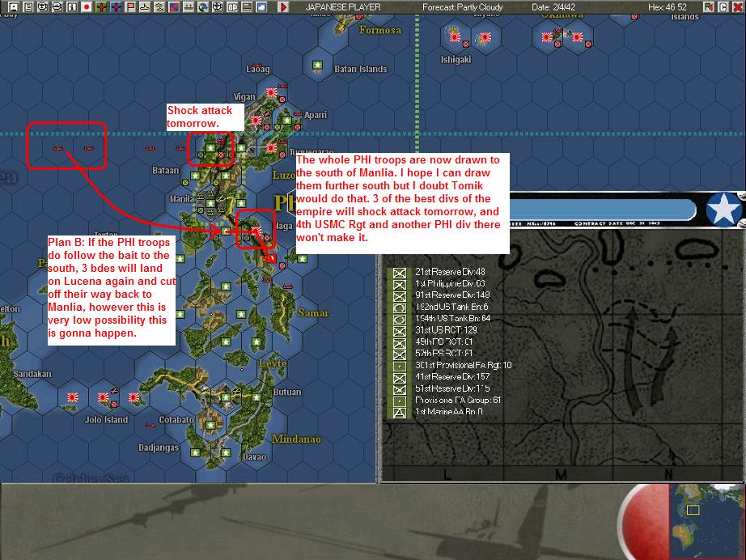Image resolution: width=746 pixels, height=560 pixels.
Task: Select '194th US Tank Bn:64' entry
Action: pyautogui.click(x=452, y=318)
